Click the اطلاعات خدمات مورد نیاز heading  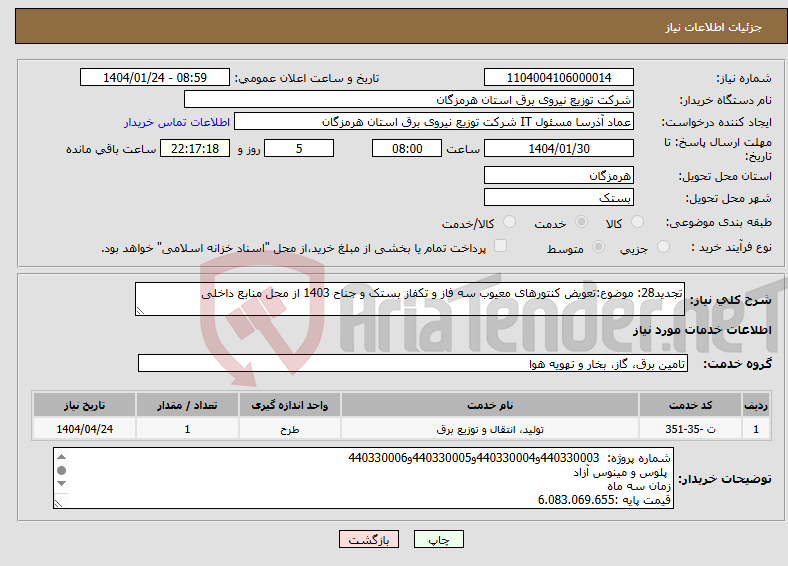click(x=702, y=330)
